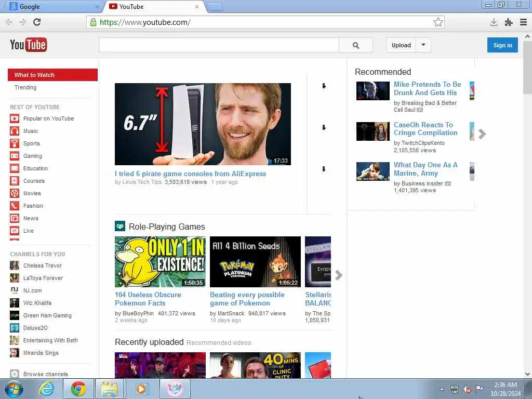Click the LaToya Forever channel avatar

coord(14,278)
